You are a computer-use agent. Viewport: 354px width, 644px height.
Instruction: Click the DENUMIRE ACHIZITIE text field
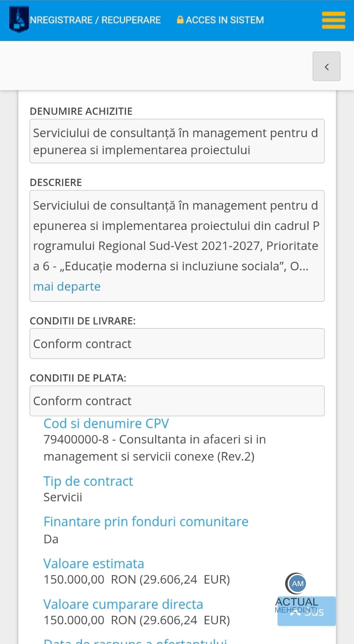coord(177,141)
